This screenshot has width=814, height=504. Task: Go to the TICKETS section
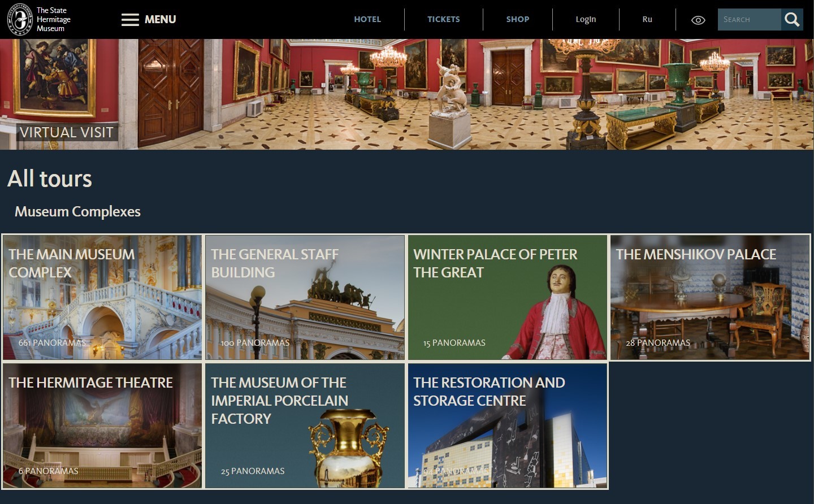point(443,19)
